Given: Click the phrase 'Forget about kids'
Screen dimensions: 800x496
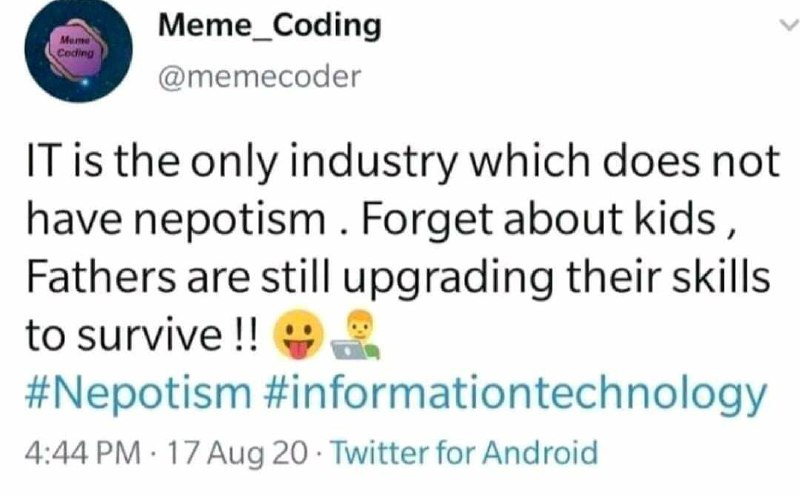Looking at the screenshot, I should 539,220.
